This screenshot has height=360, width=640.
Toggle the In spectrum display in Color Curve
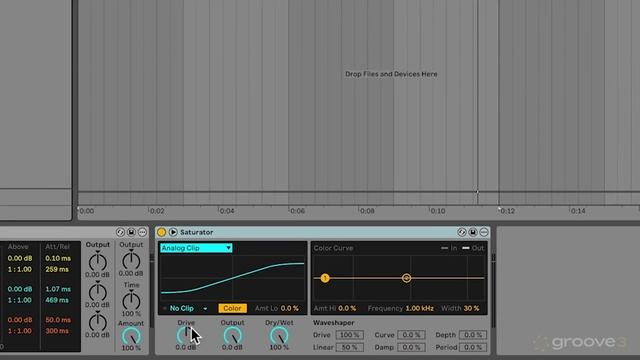449,248
